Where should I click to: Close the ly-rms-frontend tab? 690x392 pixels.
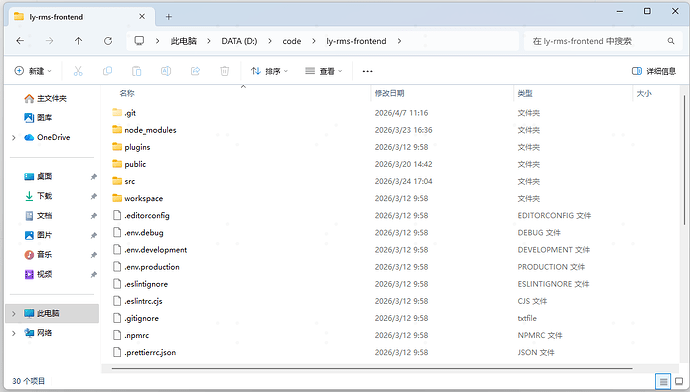tap(142, 17)
